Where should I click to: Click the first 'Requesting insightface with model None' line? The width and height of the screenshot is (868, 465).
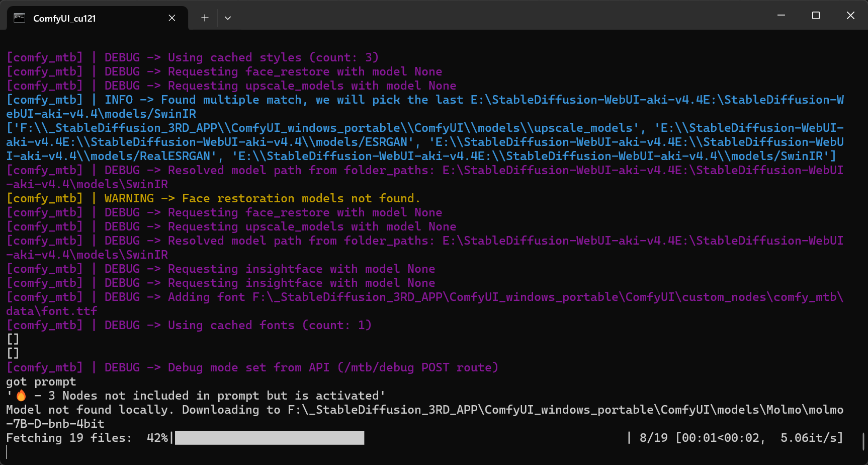[221, 269]
